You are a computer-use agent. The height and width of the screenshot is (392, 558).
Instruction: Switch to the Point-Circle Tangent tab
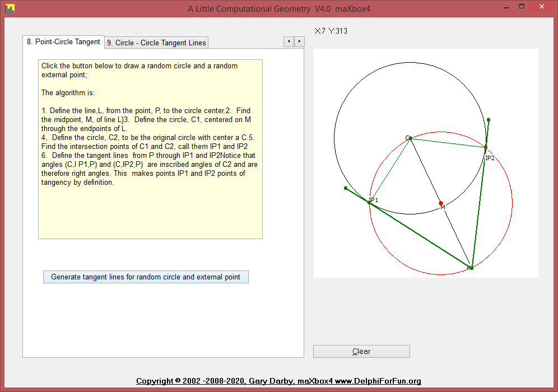[x=63, y=42]
